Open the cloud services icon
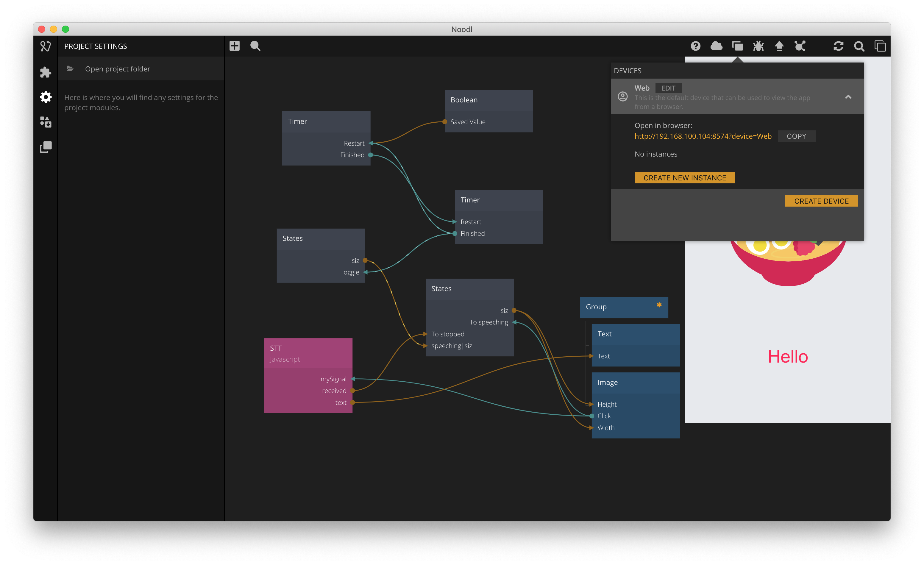Screen dimensions: 924x565 [x=716, y=46]
